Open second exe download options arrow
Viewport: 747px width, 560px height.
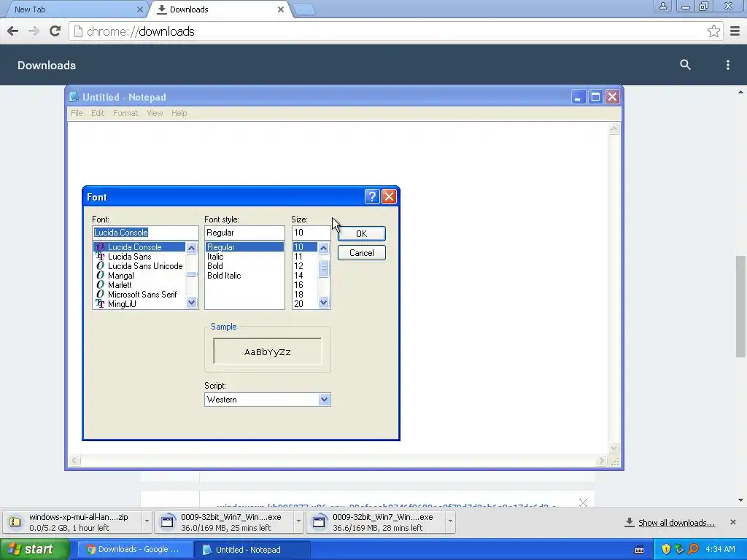[x=450, y=522]
